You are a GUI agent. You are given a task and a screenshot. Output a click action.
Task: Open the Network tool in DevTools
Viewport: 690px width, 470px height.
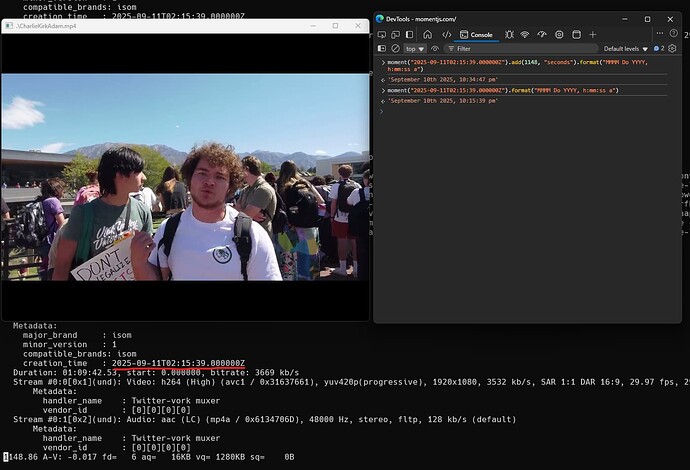coord(525,34)
